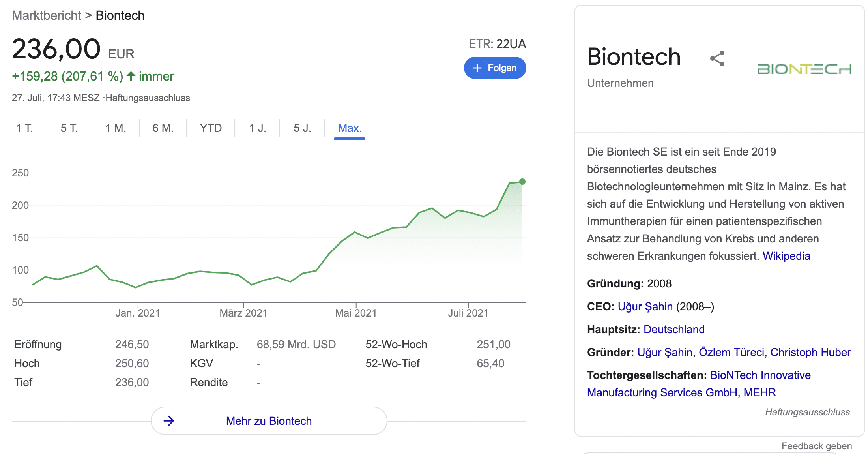Select the 1 T. time range tab
The width and height of the screenshot is (868, 454).
pyautogui.click(x=24, y=128)
